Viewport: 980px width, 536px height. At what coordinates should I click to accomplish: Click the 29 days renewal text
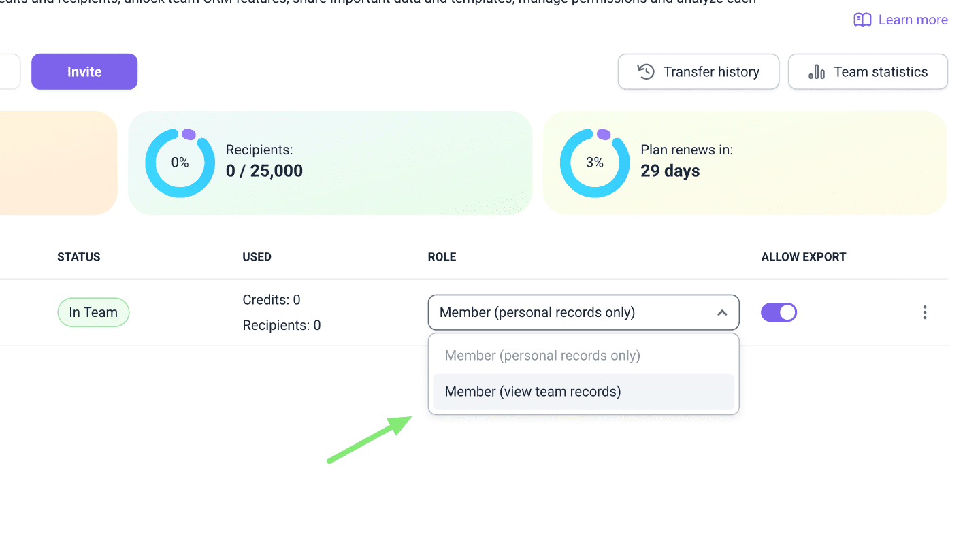[670, 171]
